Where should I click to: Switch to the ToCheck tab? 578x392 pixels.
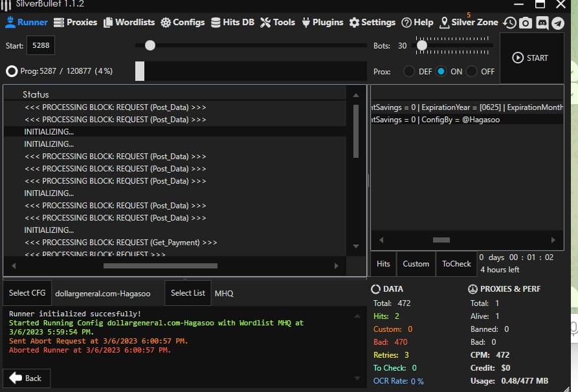(456, 264)
